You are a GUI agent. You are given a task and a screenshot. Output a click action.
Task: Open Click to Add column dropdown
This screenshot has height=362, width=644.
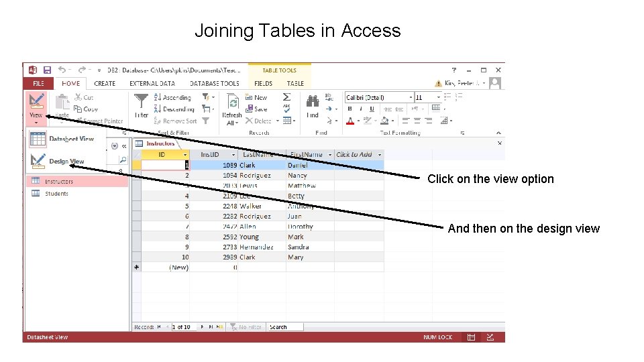coord(380,155)
